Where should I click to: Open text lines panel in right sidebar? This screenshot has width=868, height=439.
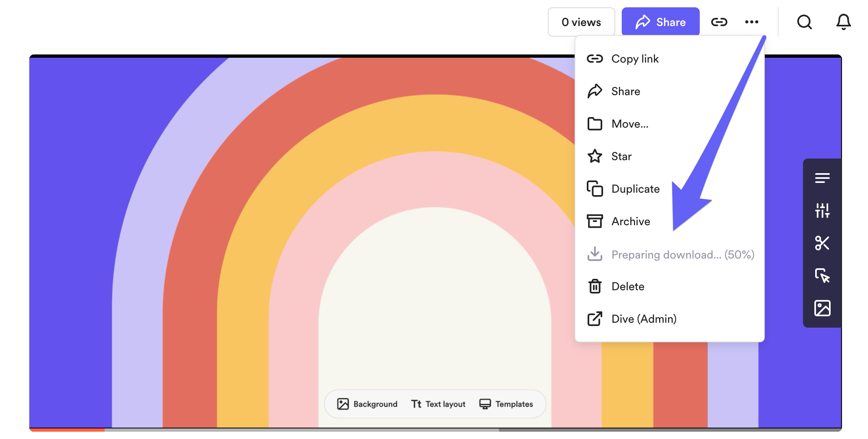pos(822,178)
